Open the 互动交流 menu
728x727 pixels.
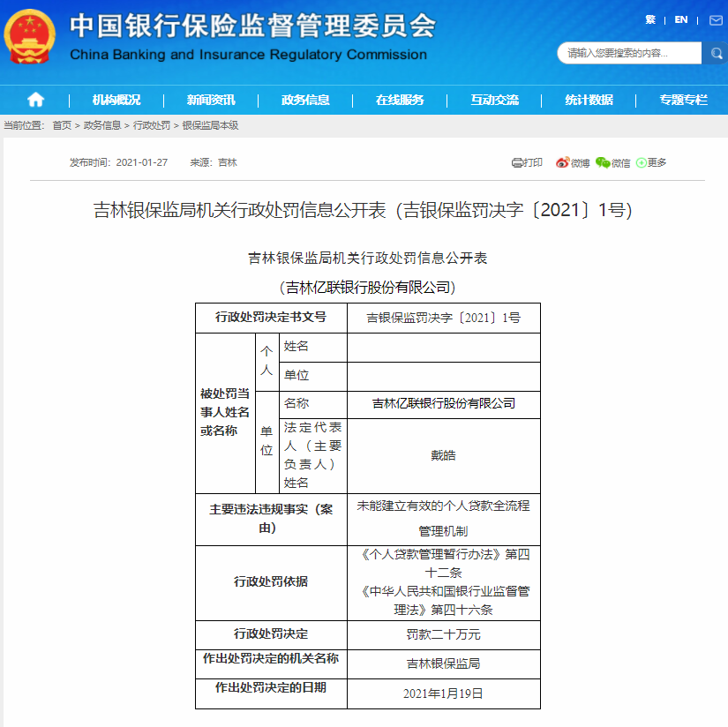[494, 100]
